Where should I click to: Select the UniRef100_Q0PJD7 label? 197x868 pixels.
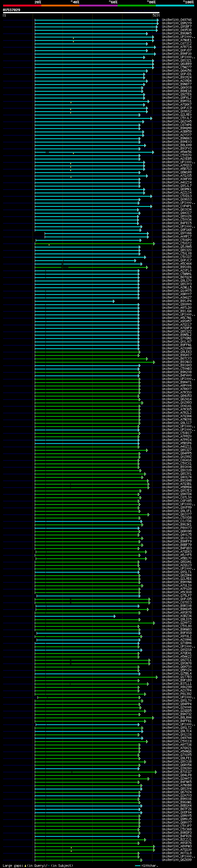177,50
